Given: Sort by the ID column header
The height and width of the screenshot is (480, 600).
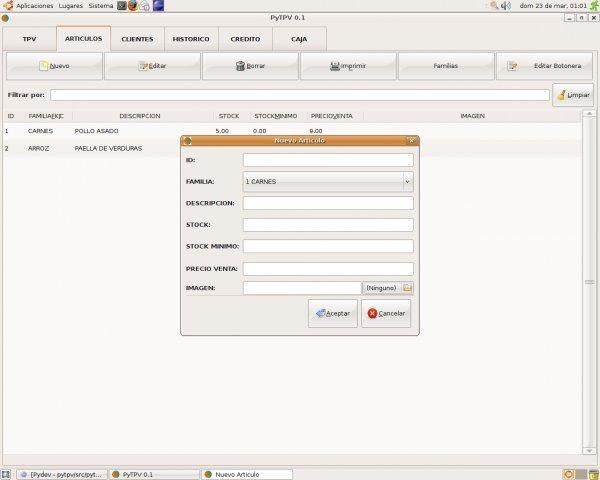Looking at the screenshot, I should (x=11, y=116).
